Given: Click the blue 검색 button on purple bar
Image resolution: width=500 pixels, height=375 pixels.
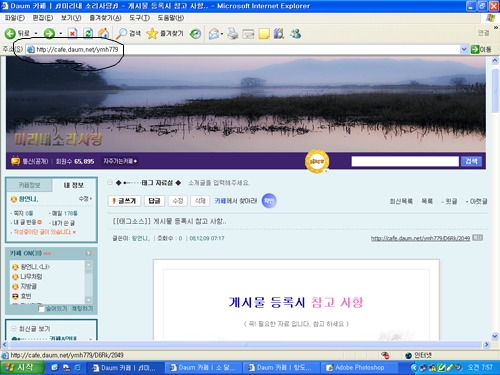Looking at the screenshot, I should point(471,161).
